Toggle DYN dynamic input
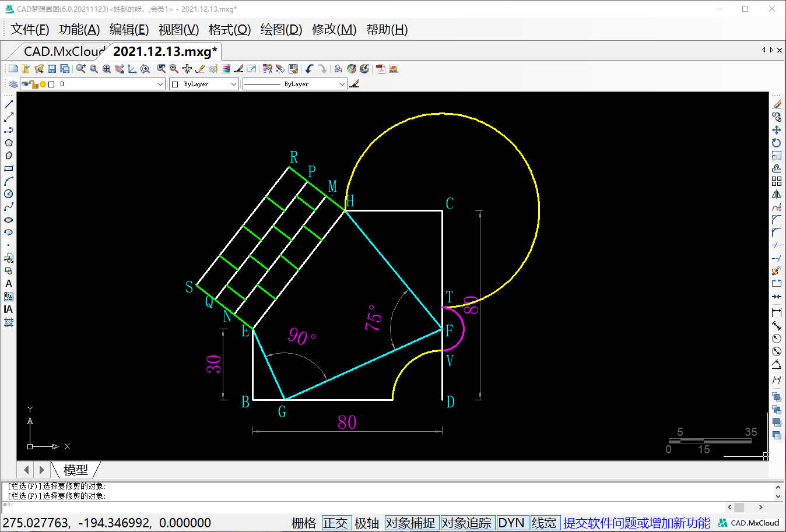The height and width of the screenshot is (532, 786). [x=511, y=523]
